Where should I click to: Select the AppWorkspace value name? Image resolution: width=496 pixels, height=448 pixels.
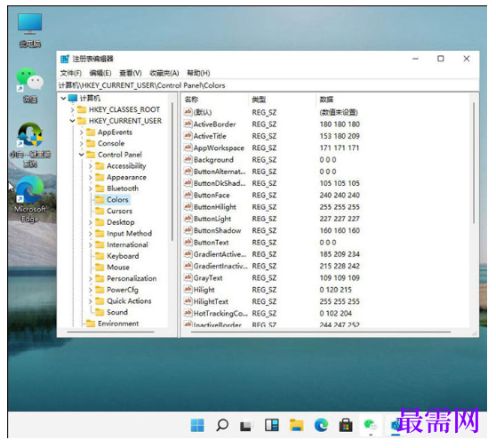pyautogui.click(x=219, y=148)
